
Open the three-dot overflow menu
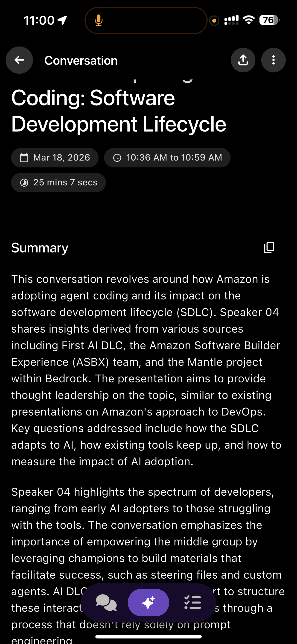click(x=273, y=60)
